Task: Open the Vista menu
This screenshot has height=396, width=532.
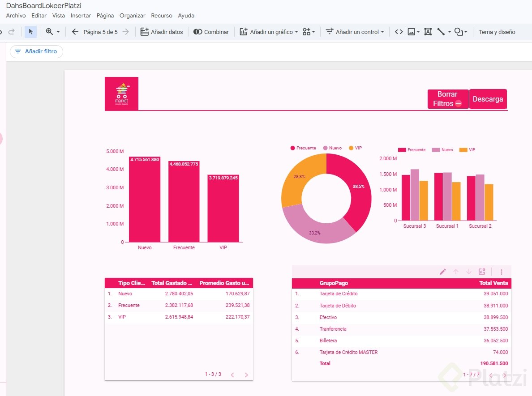Action: click(x=58, y=16)
